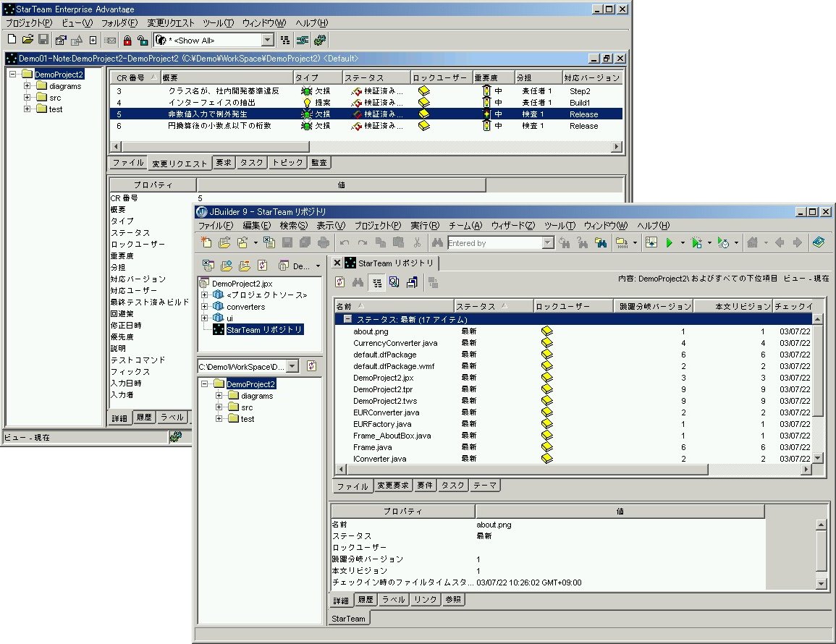Click the hierarchy list icon in StarTeam toolbar
The height and width of the screenshot is (644, 836).
pyautogui.click(x=285, y=40)
